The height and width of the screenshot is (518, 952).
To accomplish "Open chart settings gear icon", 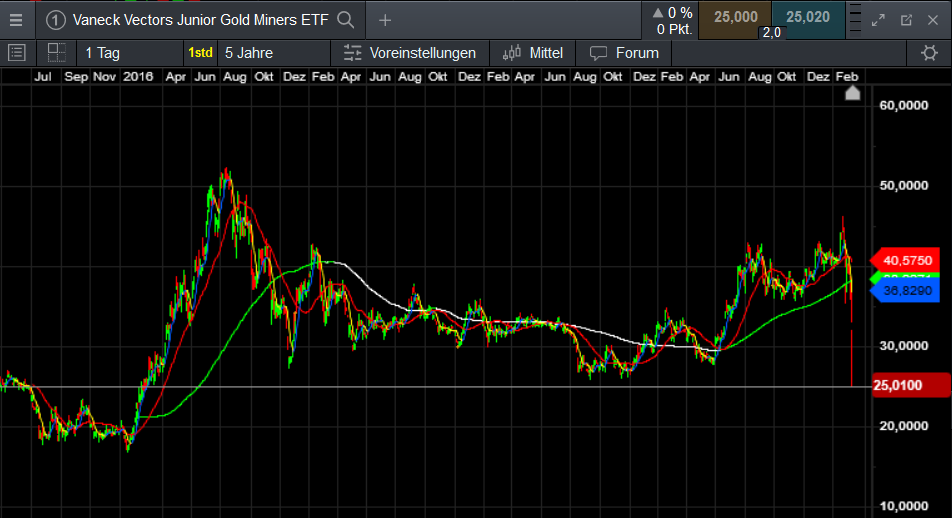I will (929, 53).
